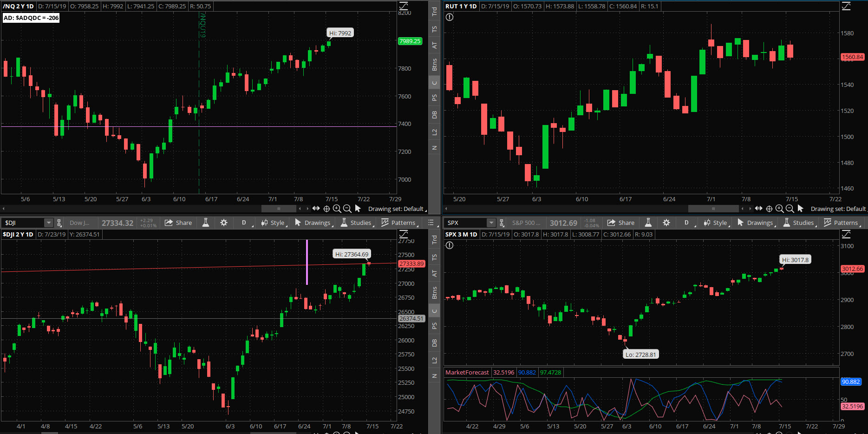Choose pan tool under the RUT chart
This screenshot has width=868, height=434.
[759, 208]
